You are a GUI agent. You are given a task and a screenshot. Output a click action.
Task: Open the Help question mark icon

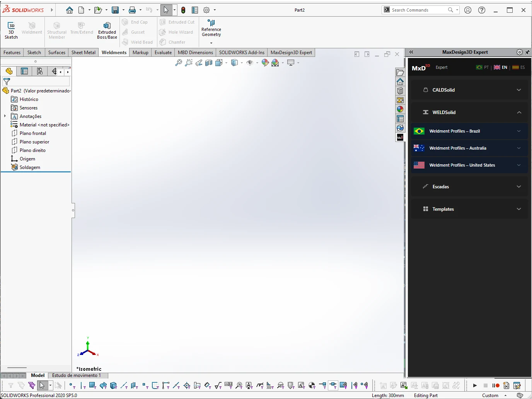[x=482, y=10]
